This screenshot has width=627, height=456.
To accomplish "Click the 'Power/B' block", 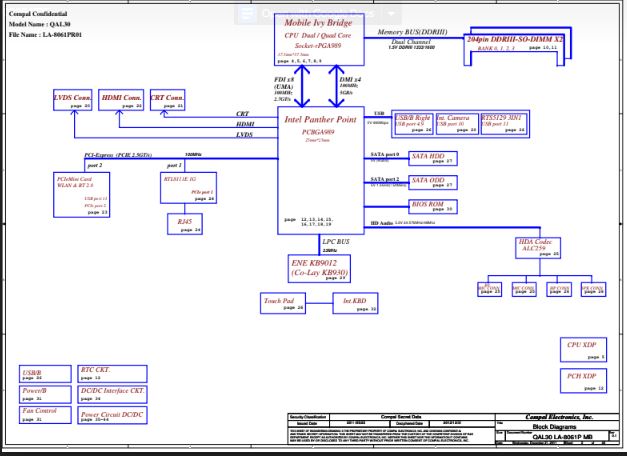I will pos(45,394).
